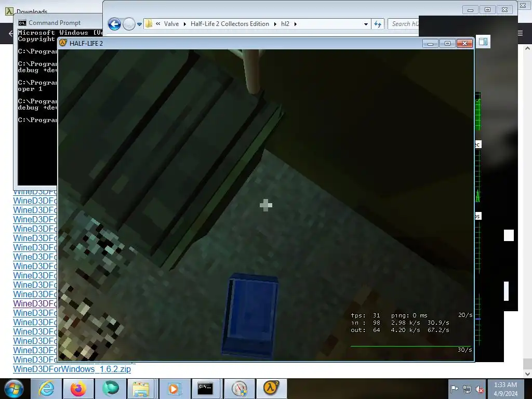532x399 pixels.
Task: Click browser scrollbar up arrow
Action: 527,48
